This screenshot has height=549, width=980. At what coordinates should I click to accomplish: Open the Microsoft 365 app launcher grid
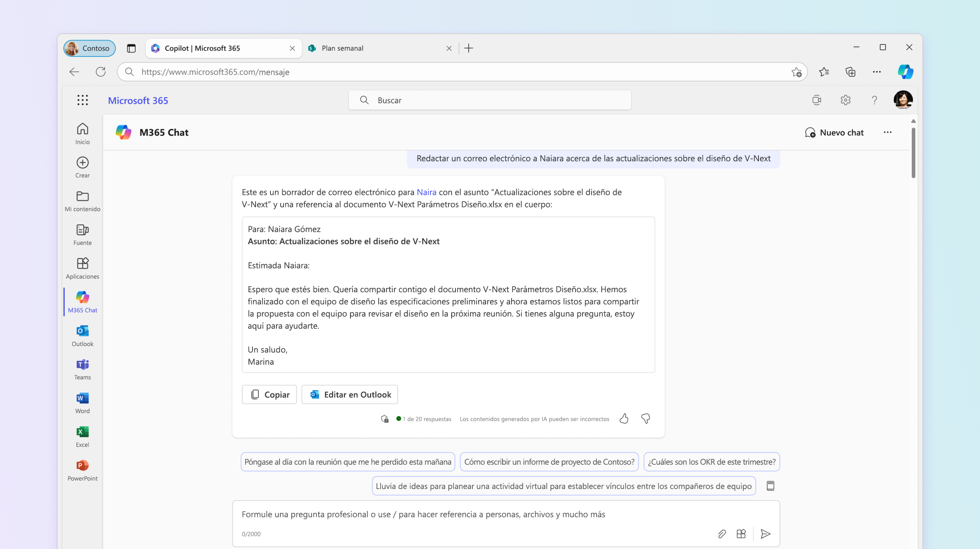click(x=82, y=100)
